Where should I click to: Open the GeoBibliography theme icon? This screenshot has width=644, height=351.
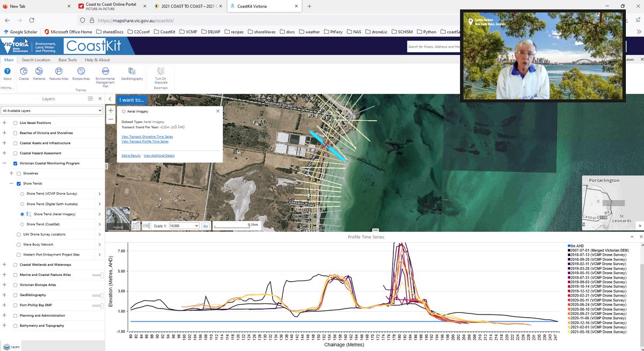pyautogui.click(x=132, y=71)
